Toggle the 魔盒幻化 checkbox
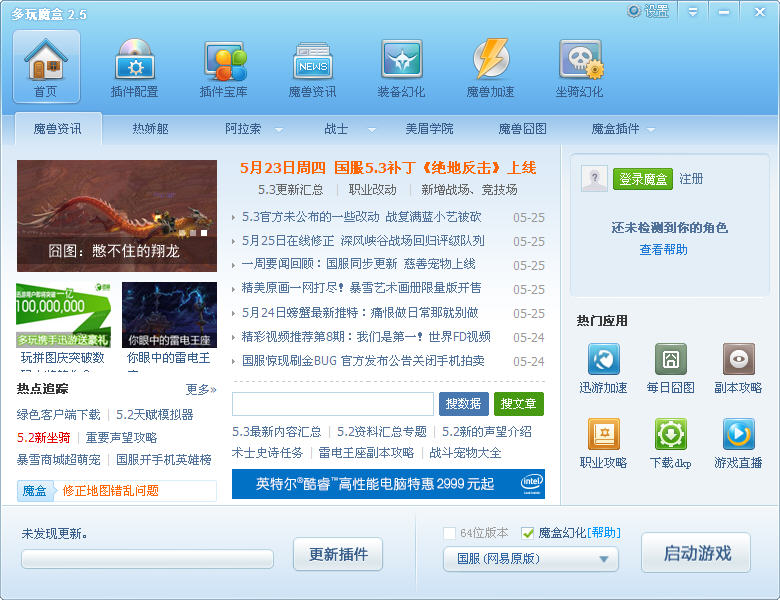Screen dimensions: 780x600 point(527,533)
